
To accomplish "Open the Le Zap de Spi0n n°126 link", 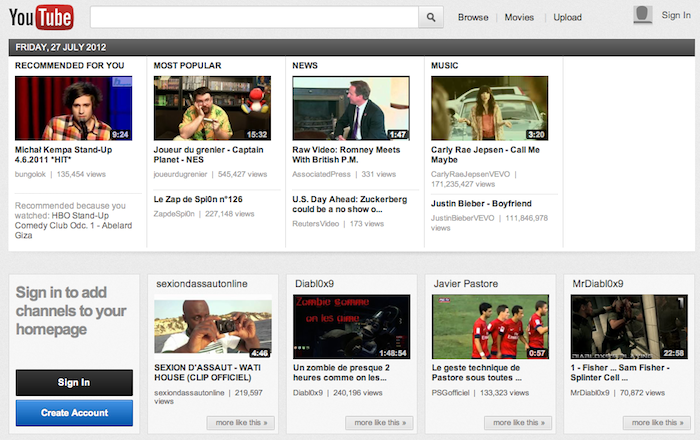I will pyautogui.click(x=198, y=199).
